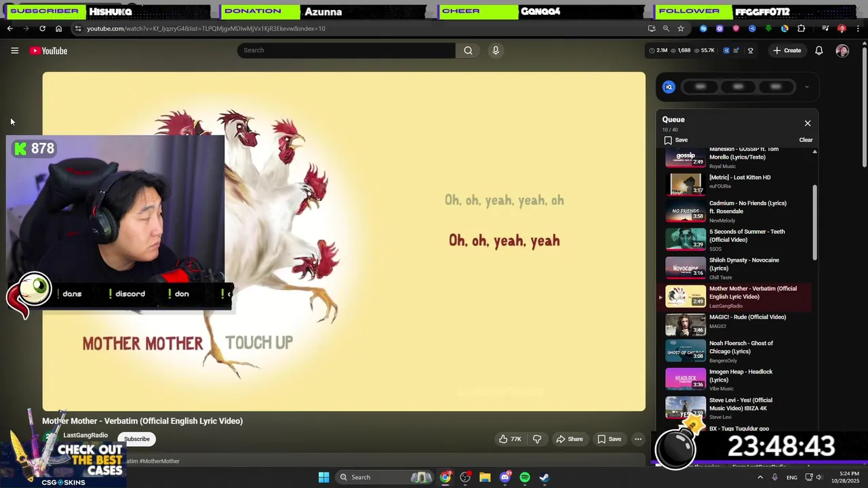
Task: Share the video
Action: 570,439
